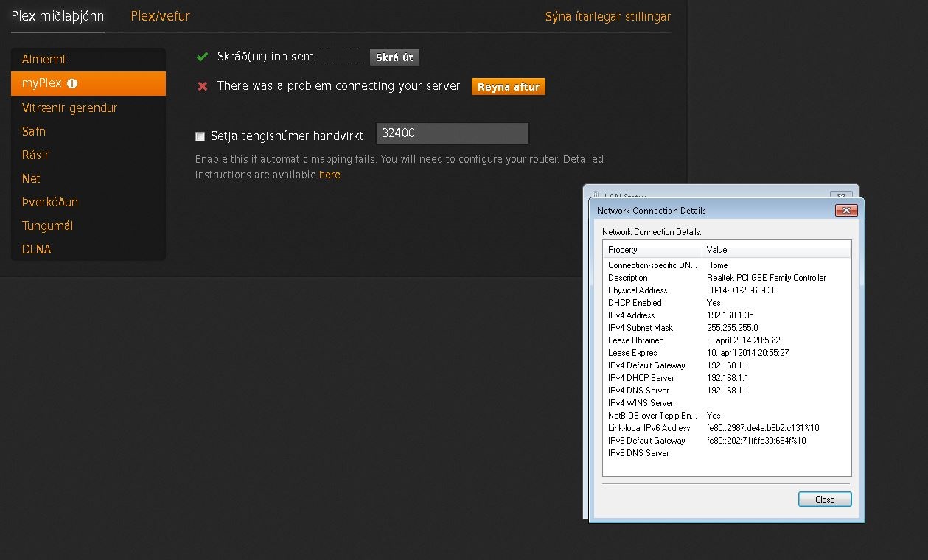Open 'Sýna ítarlegar stillingar' advanced settings

pos(607,16)
